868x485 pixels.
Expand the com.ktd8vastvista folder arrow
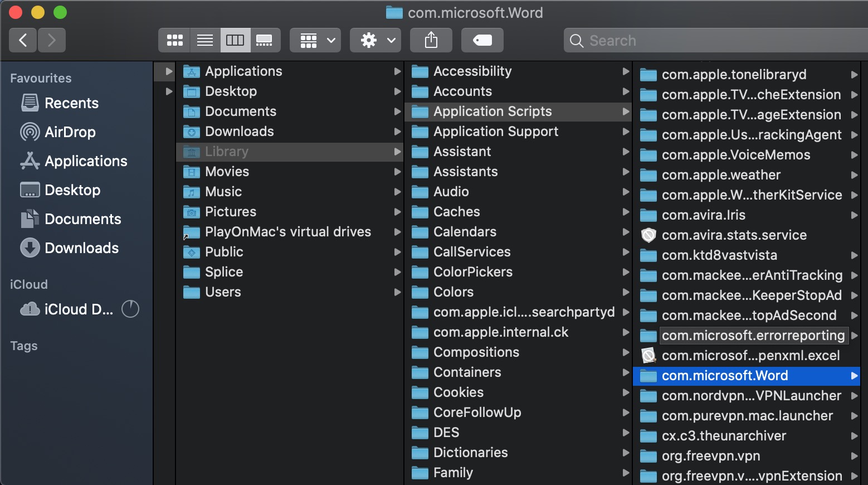(854, 255)
